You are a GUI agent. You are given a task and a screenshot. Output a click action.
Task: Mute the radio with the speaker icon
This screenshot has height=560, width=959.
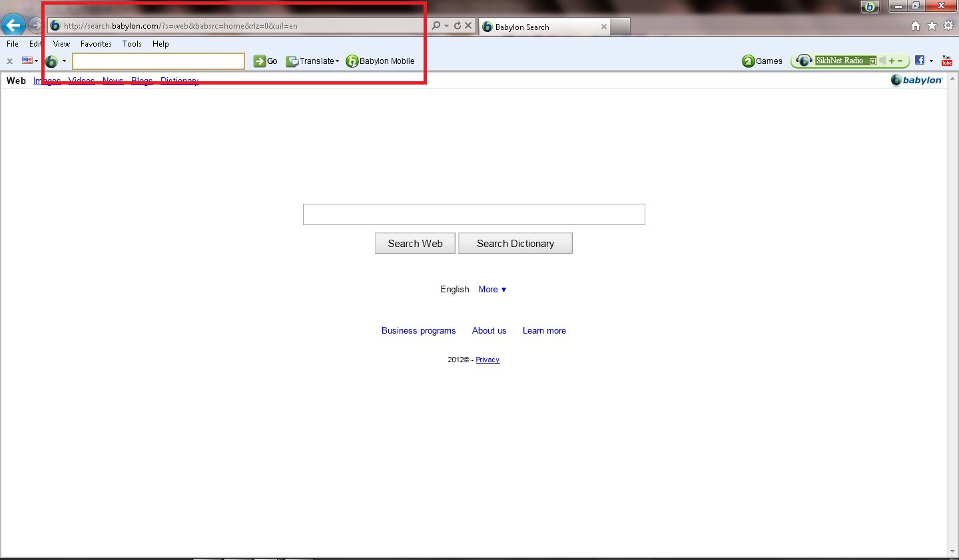pyautogui.click(x=882, y=61)
